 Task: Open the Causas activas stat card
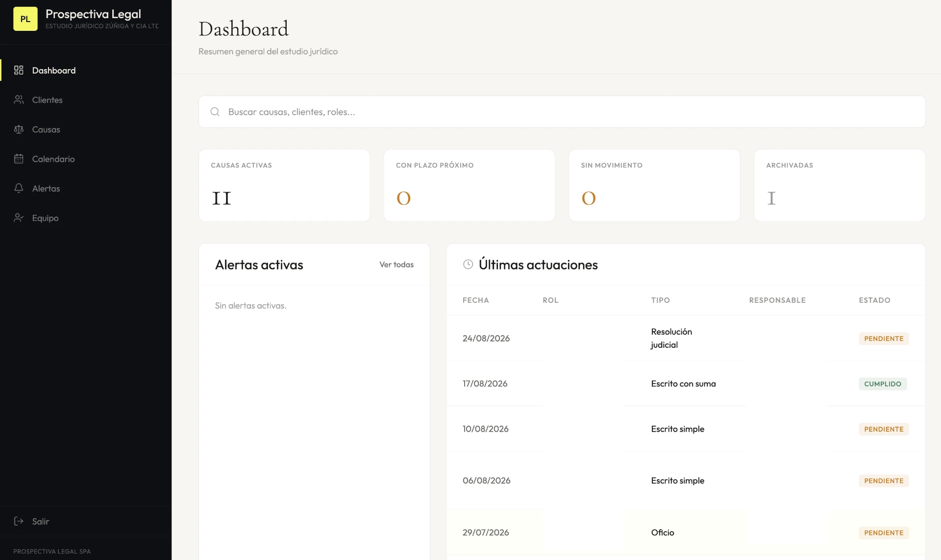pyautogui.click(x=284, y=185)
